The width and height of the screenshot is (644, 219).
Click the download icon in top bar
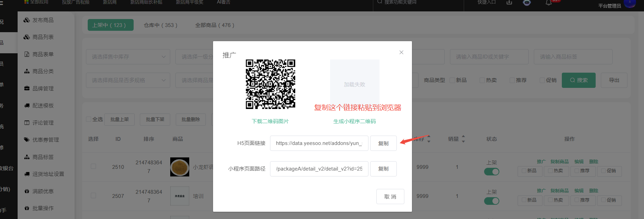pos(509,2)
